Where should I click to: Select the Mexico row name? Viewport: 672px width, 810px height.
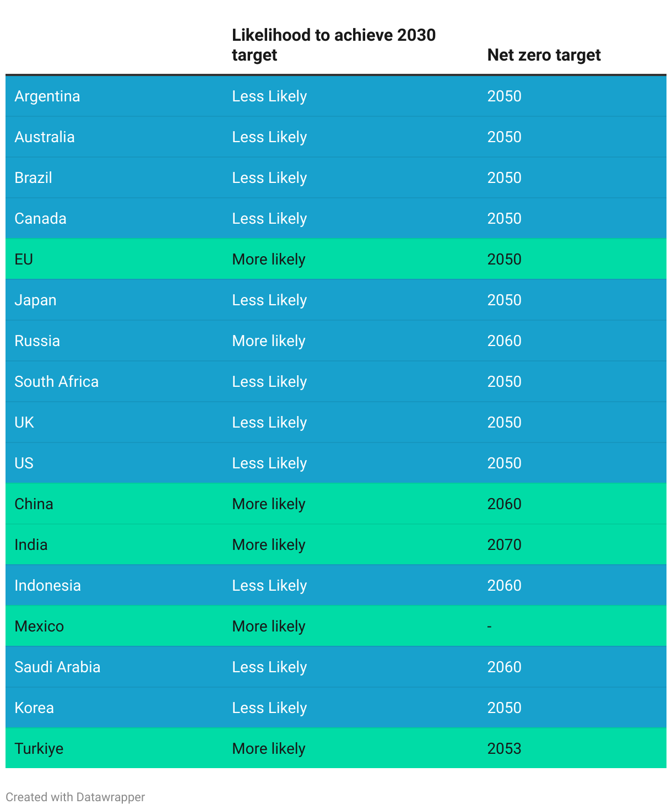tap(39, 627)
